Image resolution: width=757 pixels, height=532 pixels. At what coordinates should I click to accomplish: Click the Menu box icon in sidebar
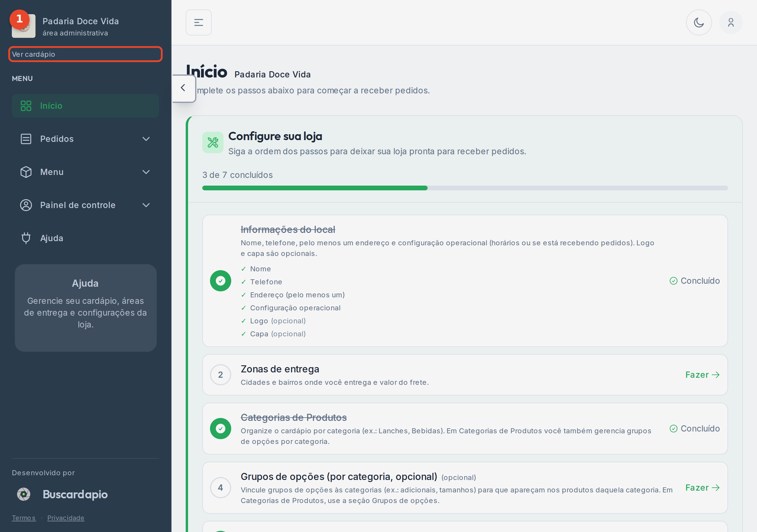point(26,172)
